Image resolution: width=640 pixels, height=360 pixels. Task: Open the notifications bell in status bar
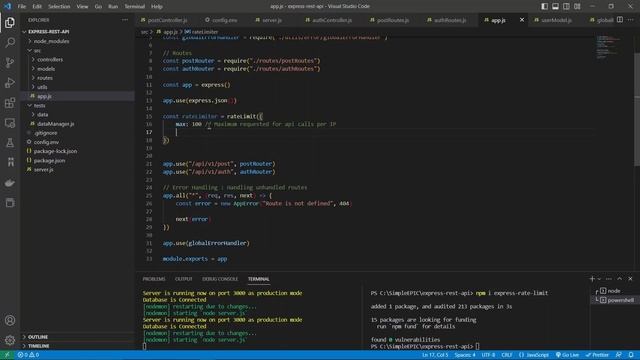click(x=631, y=355)
